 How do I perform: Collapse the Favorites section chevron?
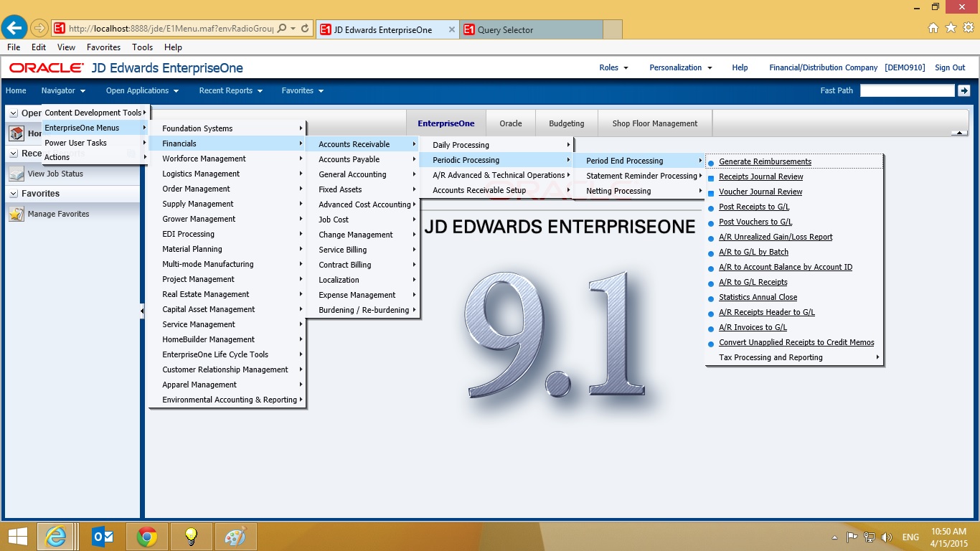pyautogui.click(x=14, y=194)
